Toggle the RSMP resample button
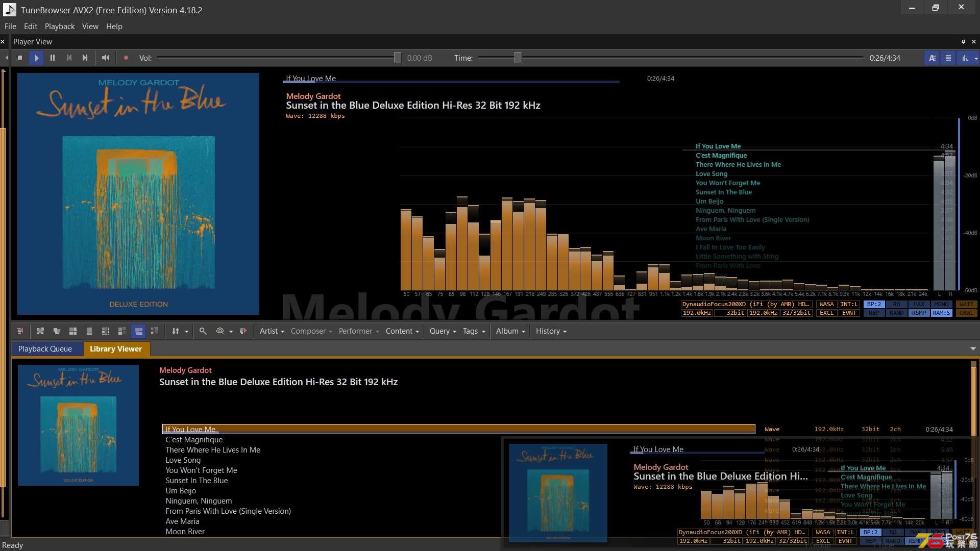Viewport: 980px width, 551px height. tap(919, 313)
